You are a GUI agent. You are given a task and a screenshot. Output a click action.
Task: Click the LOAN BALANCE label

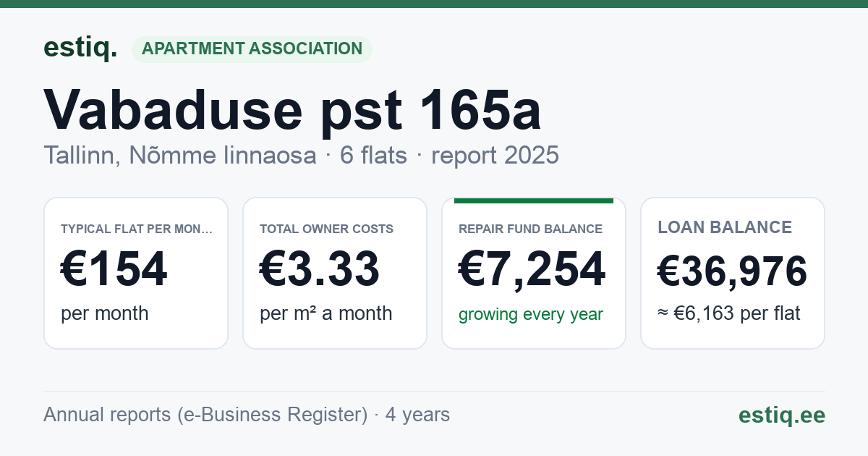[725, 227]
